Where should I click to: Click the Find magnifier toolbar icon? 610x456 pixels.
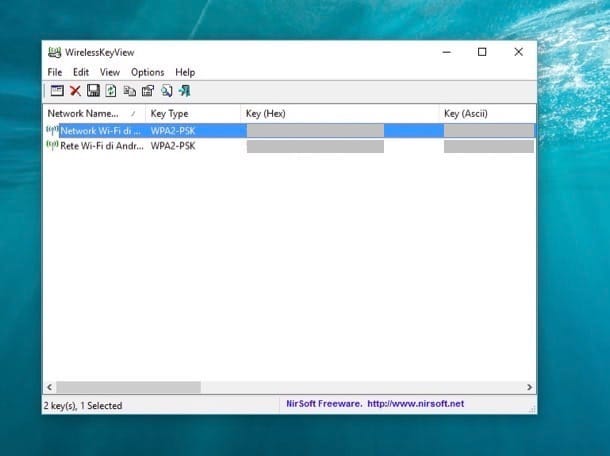click(167, 91)
